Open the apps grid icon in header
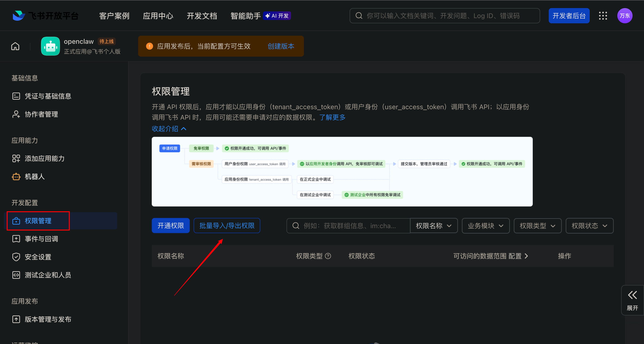Screen dimensions: 644x344 (603, 16)
